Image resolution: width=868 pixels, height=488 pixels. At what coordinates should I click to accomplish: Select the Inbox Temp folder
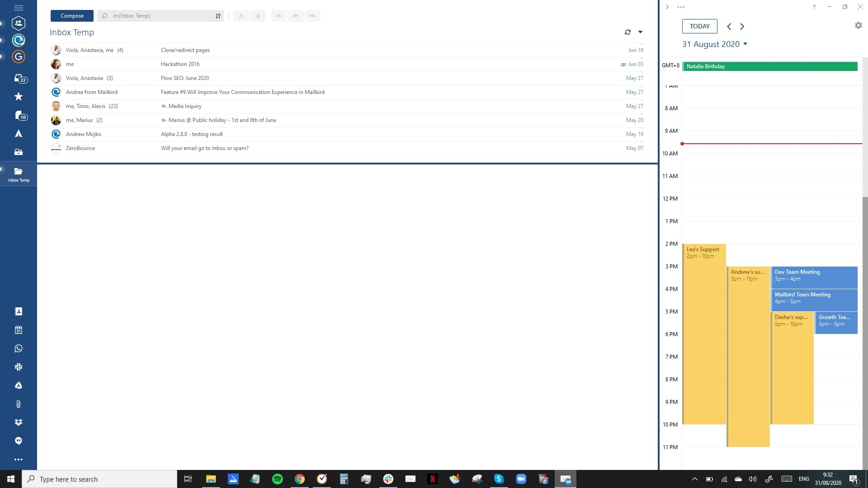pos(19,174)
